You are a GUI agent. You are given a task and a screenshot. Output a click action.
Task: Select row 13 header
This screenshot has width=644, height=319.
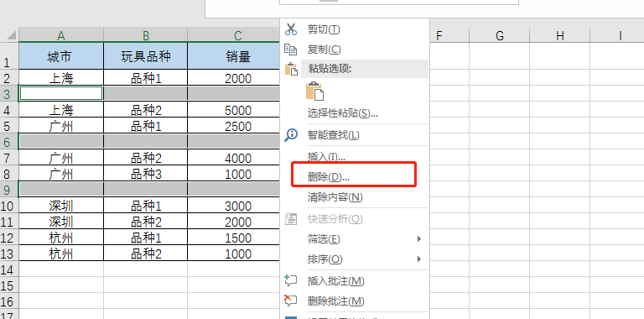9,254
